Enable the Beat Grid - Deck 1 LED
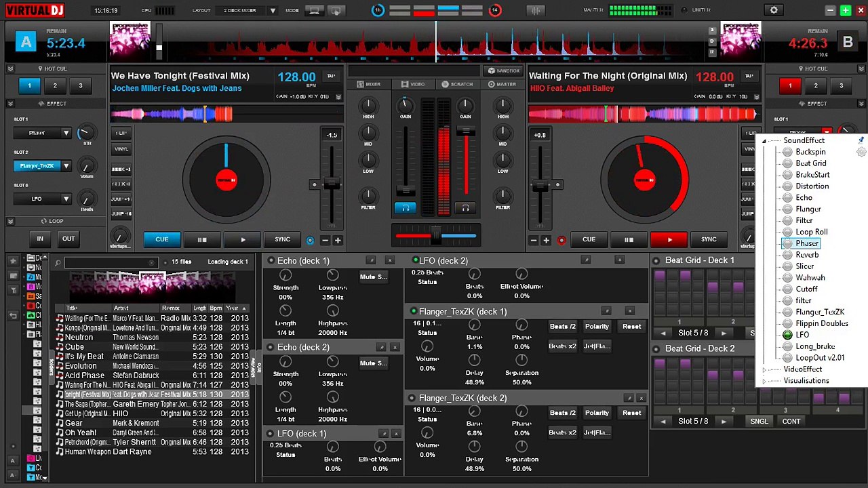This screenshot has width=868, height=488. [656, 260]
